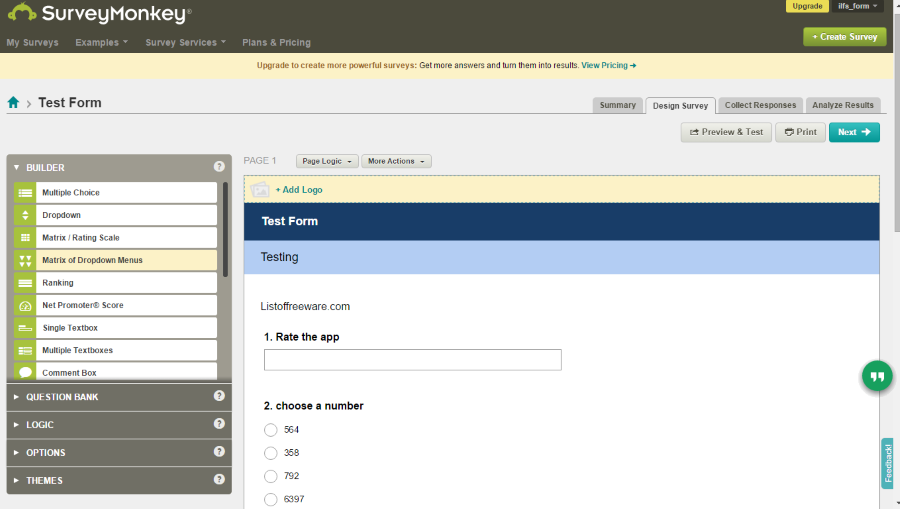The height and width of the screenshot is (509, 900).
Task: Click the Comment Box speech bubble icon
Action: point(25,372)
